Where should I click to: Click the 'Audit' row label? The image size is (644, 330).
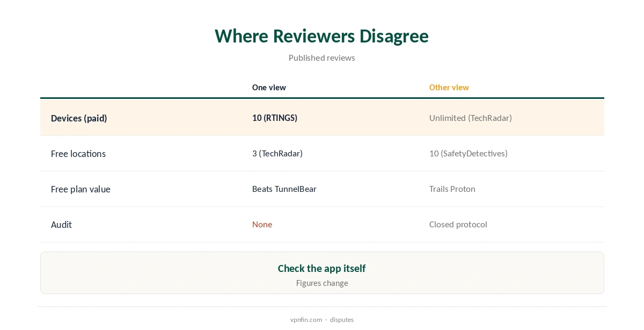click(x=61, y=225)
